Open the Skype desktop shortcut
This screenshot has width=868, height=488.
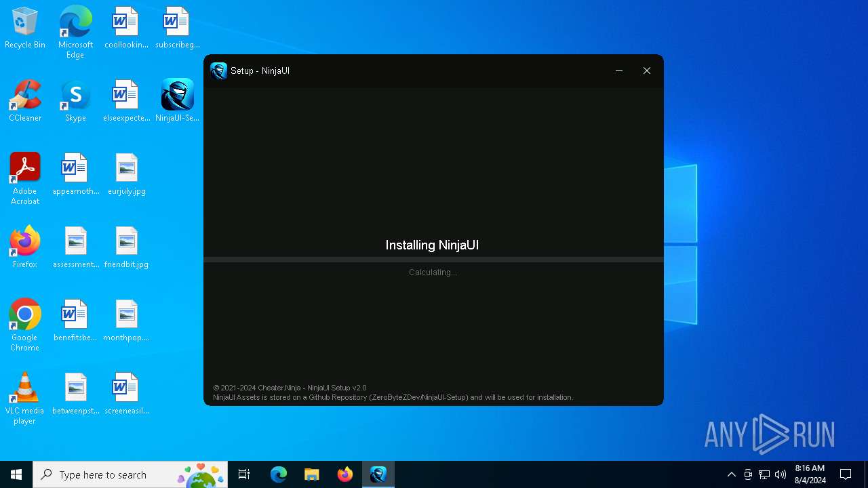click(75, 102)
